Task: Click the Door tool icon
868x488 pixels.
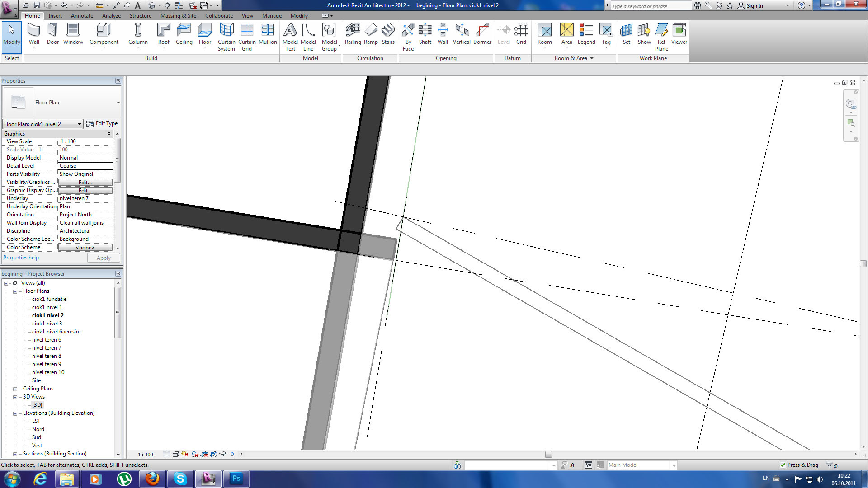Action: [52, 30]
